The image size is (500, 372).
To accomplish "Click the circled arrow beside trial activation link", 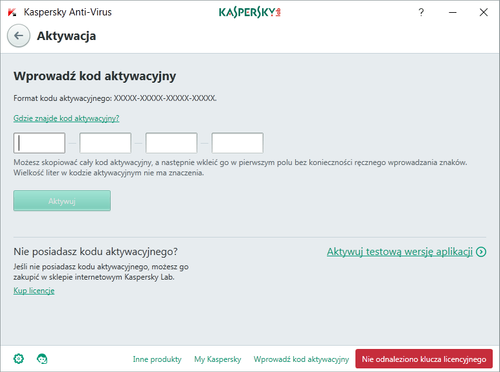I will 481,252.
